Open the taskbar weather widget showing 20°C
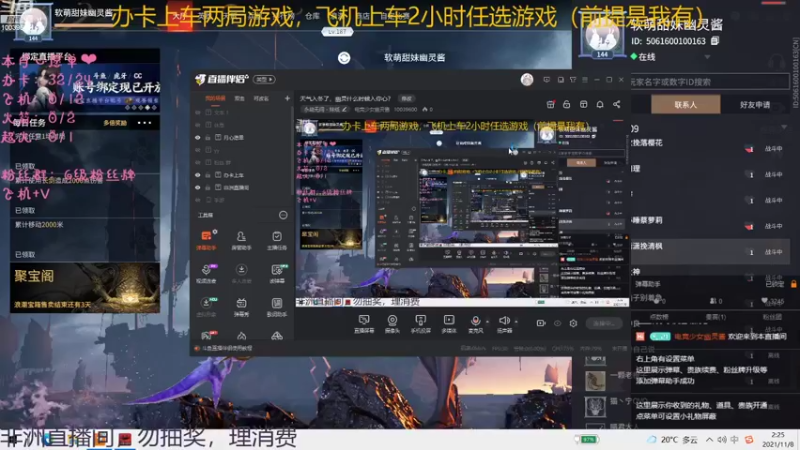The image size is (800, 450). tap(672, 439)
